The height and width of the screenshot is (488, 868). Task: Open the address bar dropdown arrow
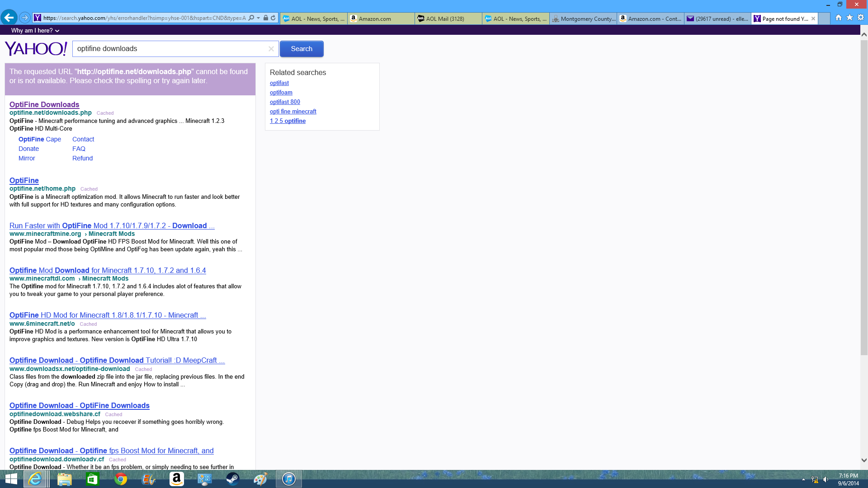258,18
